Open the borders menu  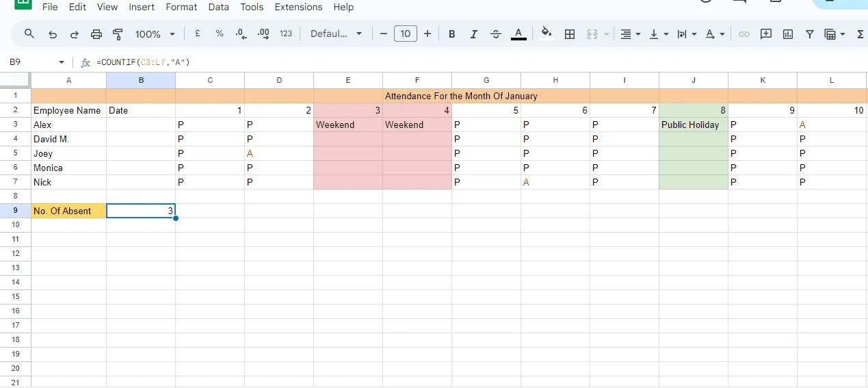(x=570, y=34)
